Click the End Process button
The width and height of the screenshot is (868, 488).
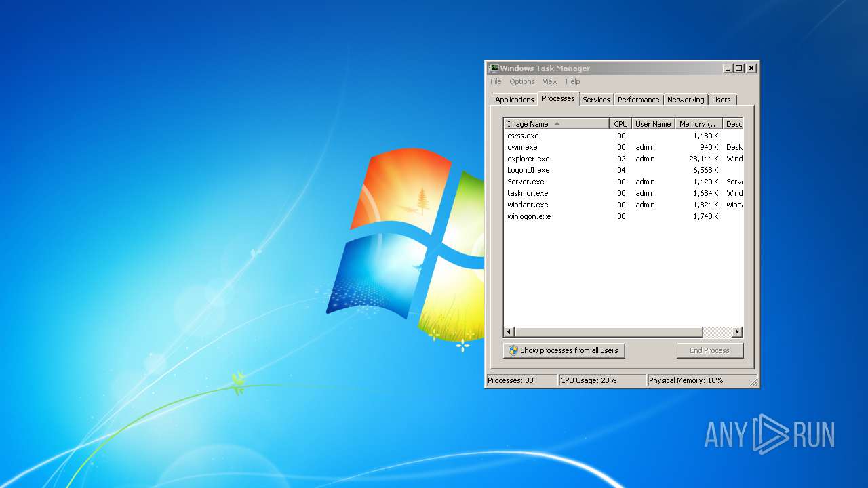pos(710,350)
